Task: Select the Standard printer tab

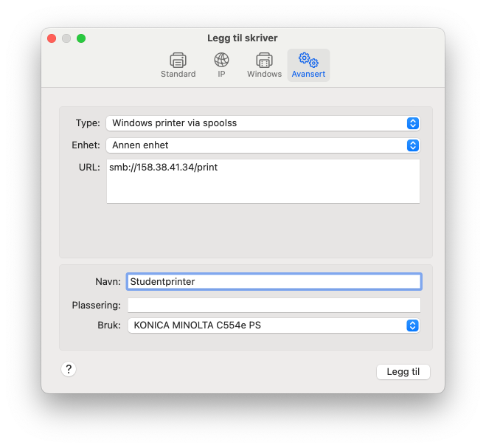Action: click(x=178, y=65)
